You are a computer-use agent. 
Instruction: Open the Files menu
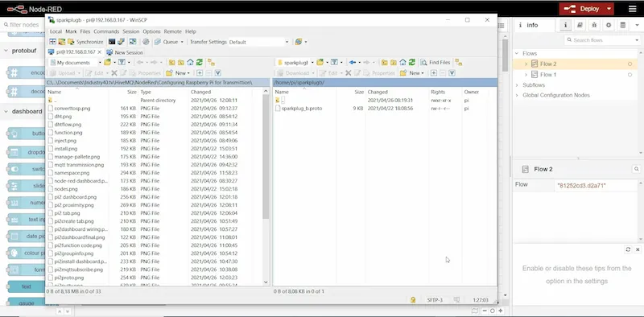click(85, 31)
